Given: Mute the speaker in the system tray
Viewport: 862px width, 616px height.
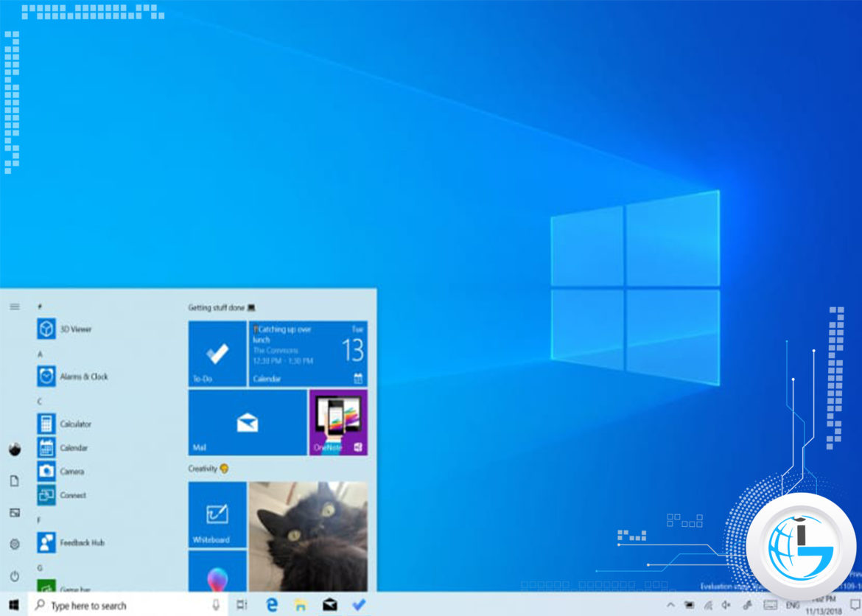Looking at the screenshot, I should coord(724,604).
